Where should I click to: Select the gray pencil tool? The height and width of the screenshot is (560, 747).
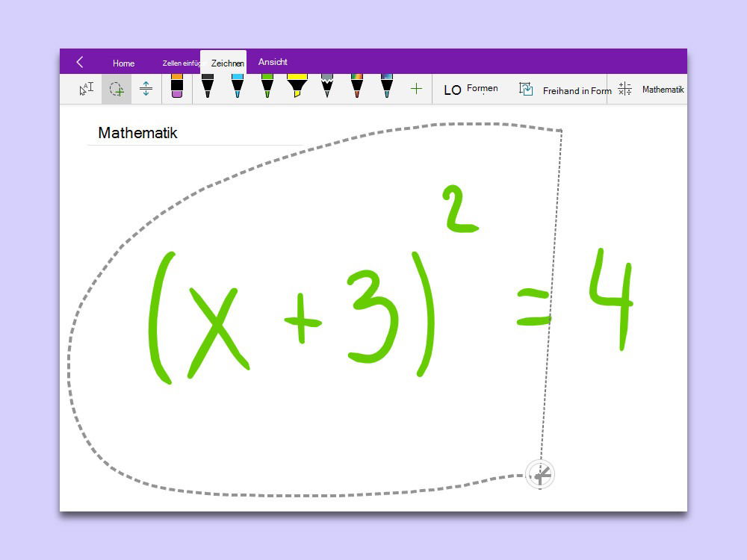click(326, 87)
